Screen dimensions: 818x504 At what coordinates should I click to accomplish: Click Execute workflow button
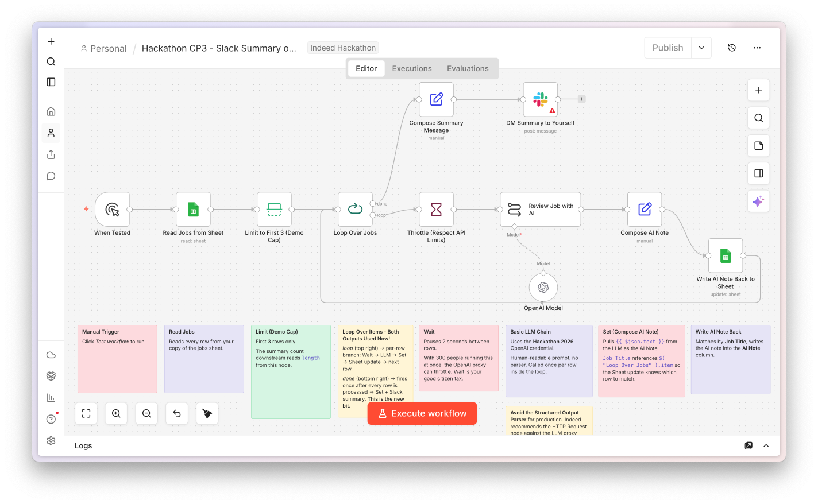[422, 413]
